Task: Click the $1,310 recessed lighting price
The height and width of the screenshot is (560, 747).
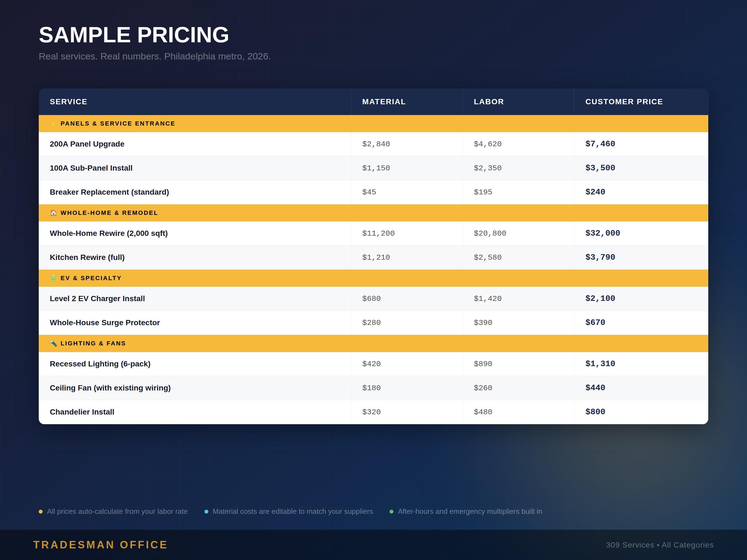Action: tap(600, 364)
